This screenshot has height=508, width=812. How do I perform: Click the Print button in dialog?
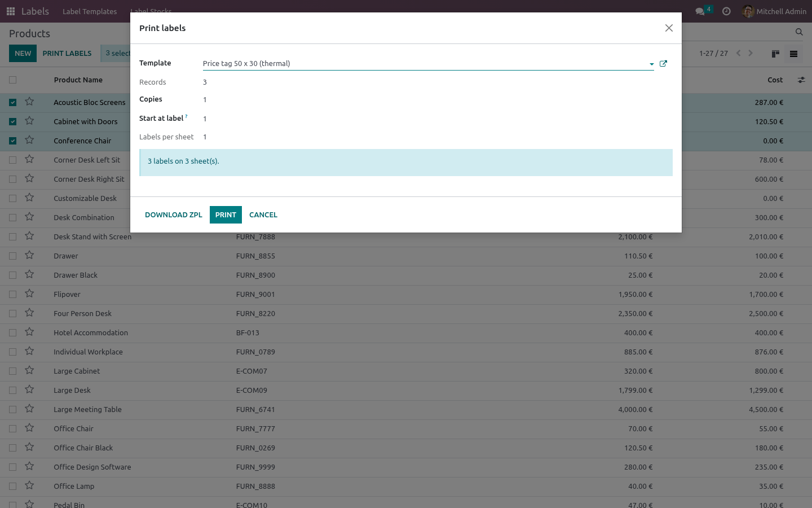(226, 215)
